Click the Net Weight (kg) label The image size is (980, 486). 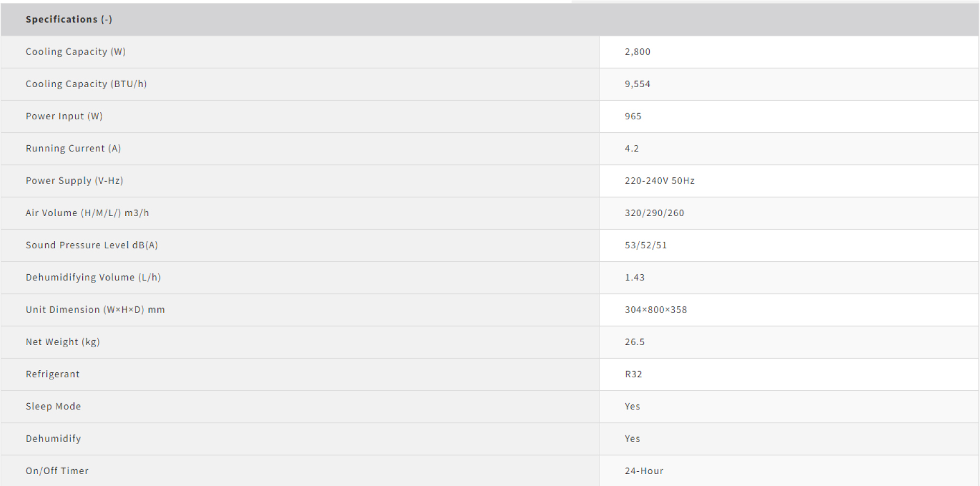pos(63,342)
